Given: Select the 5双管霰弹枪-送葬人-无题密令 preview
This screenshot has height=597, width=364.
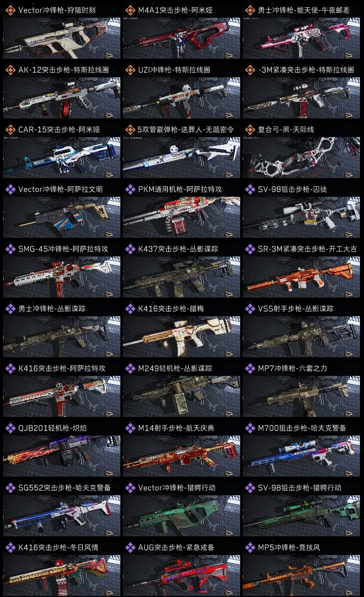Looking at the screenshot, I should click(x=181, y=158).
